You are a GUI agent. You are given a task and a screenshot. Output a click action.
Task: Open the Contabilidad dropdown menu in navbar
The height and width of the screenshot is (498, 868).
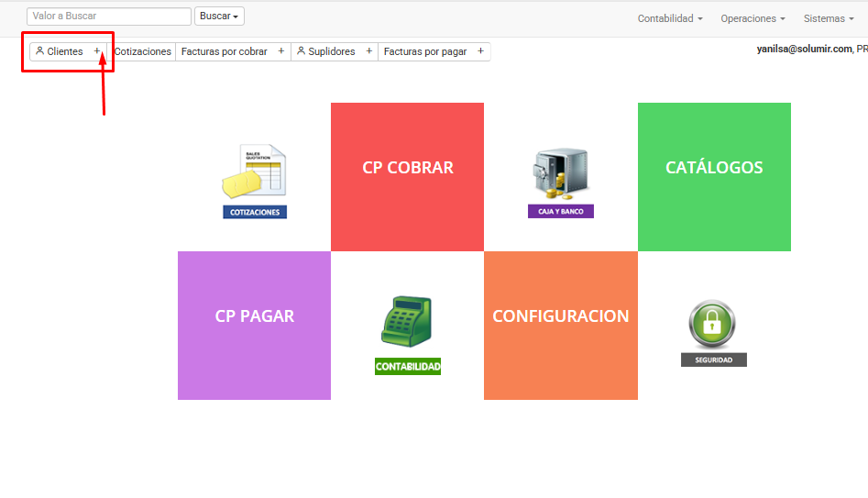(670, 18)
